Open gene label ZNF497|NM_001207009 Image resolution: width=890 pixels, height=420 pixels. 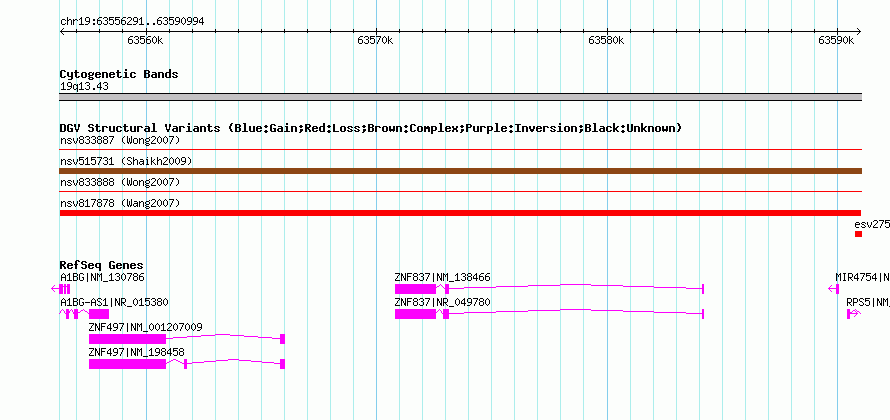pos(145,327)
